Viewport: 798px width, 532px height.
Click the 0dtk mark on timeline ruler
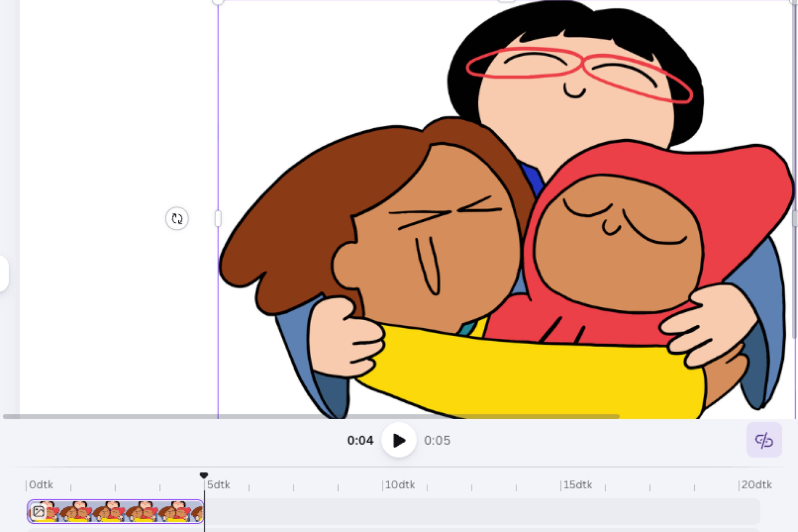pos(41,484)
